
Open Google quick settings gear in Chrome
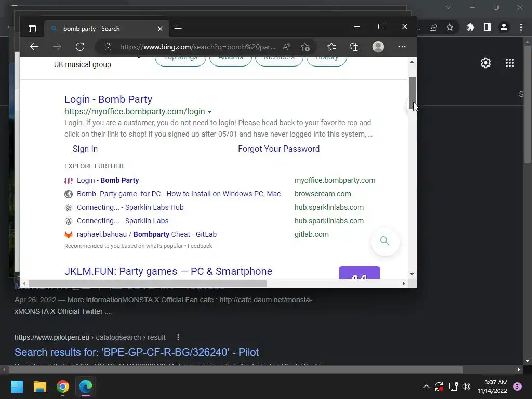pos(486,63)
